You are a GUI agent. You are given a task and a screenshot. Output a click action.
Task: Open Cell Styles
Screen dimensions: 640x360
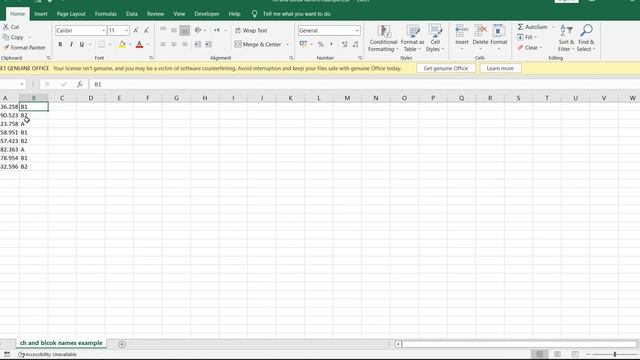point(435,38)
